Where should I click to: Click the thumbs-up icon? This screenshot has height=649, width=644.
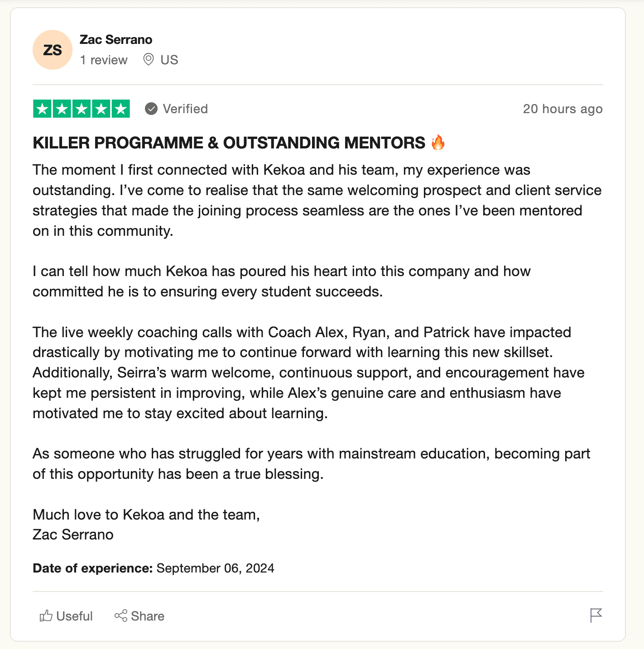coord(46,616)
